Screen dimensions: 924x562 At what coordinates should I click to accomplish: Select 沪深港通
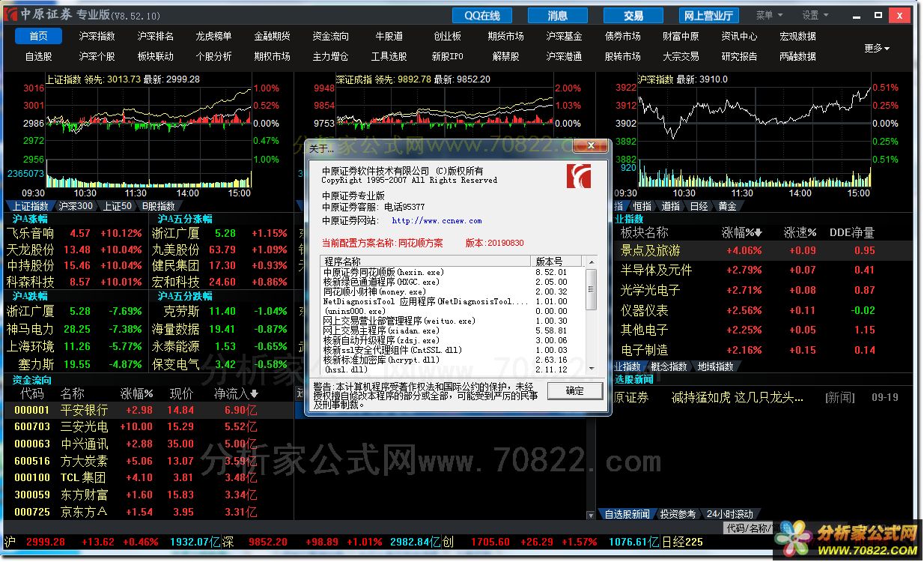pos(565,56)
